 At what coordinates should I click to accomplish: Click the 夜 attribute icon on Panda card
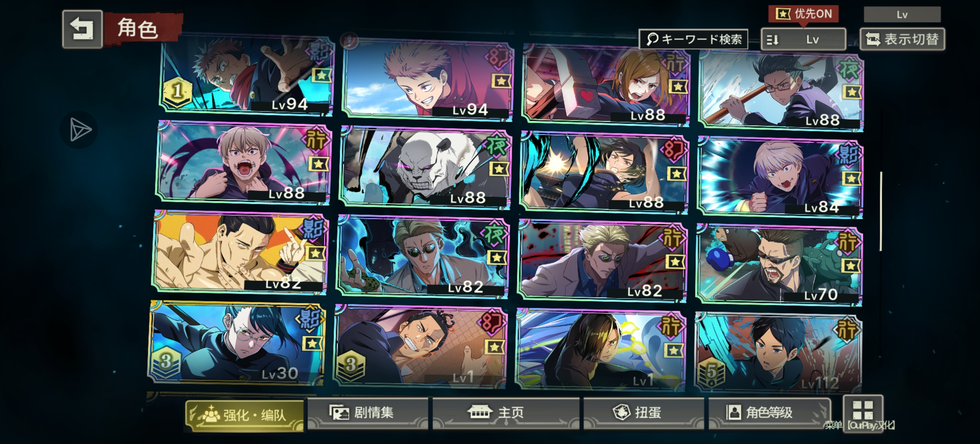497,145
